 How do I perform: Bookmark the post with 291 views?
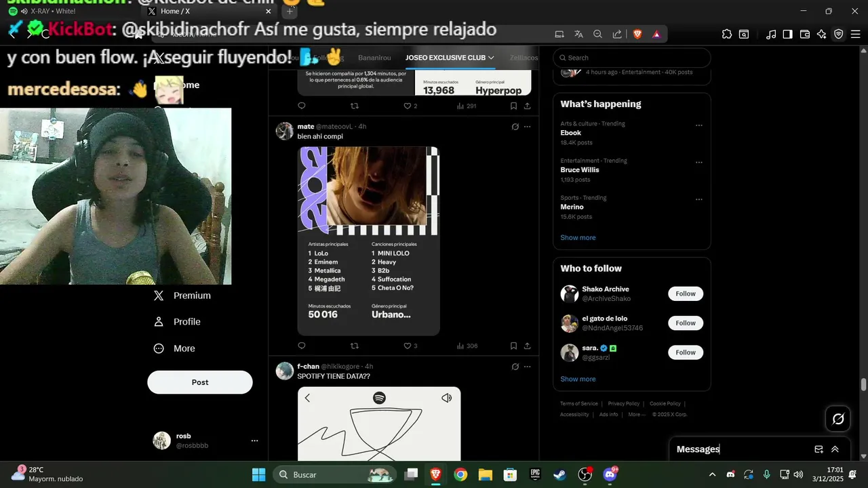coord(513,106)
